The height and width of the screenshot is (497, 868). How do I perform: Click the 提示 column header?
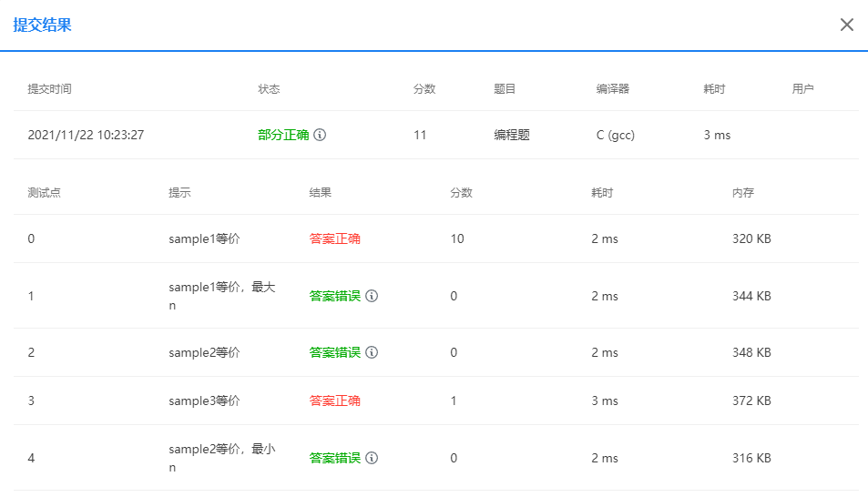tap(179, 193)
